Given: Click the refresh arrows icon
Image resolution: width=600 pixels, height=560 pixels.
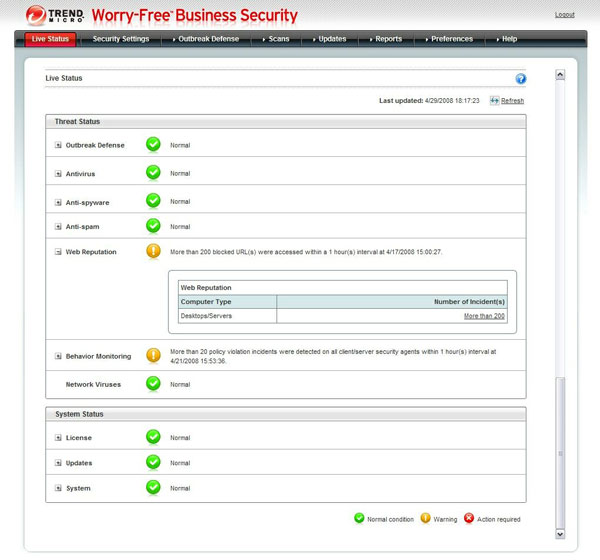Looking at the screenshot, I should click(494, 101).
